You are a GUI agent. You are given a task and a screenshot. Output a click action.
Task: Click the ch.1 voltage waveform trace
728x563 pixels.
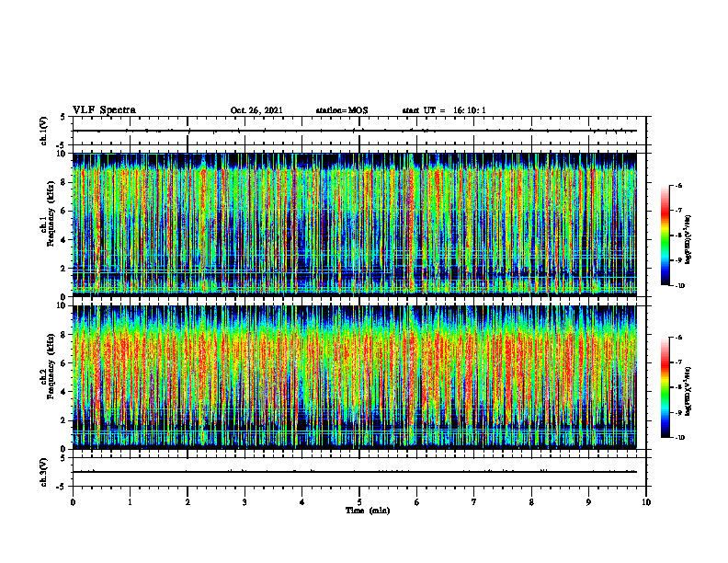click(x=355, y=131)
